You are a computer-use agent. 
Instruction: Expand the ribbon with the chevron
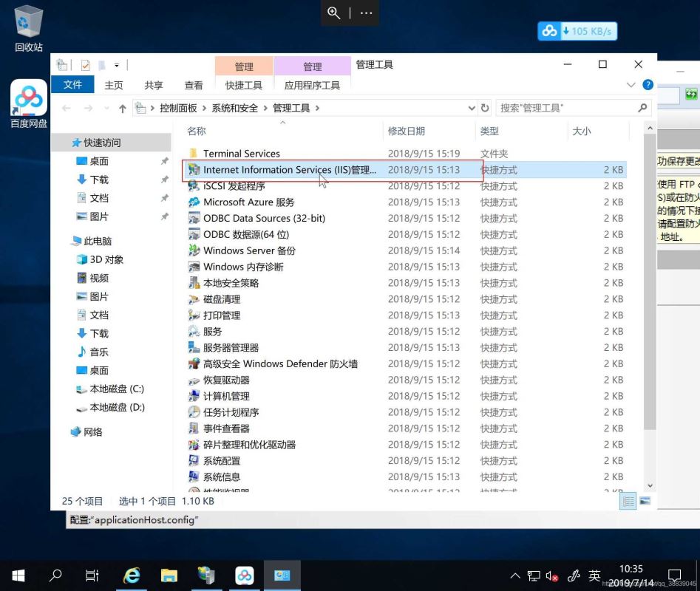(x=632, y=85)
